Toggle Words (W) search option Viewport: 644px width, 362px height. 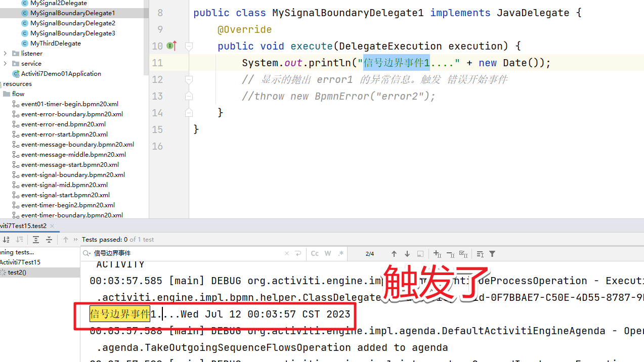pos(328,254)
